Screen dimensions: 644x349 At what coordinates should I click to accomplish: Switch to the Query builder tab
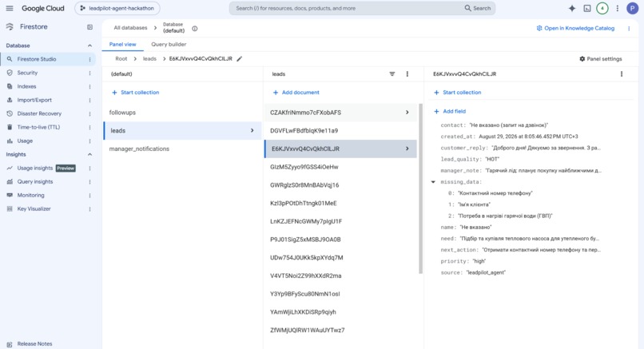point(169,45)
